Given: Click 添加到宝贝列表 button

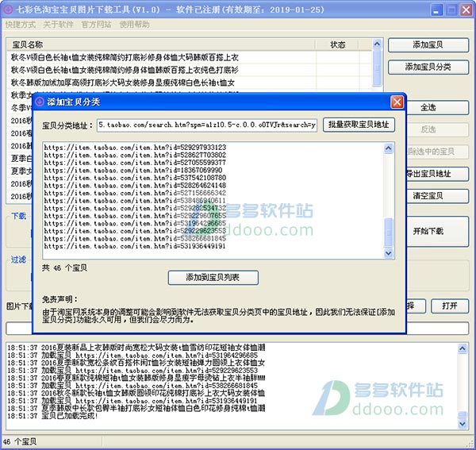Looking at the screenshot, I should tap(213, 278).
